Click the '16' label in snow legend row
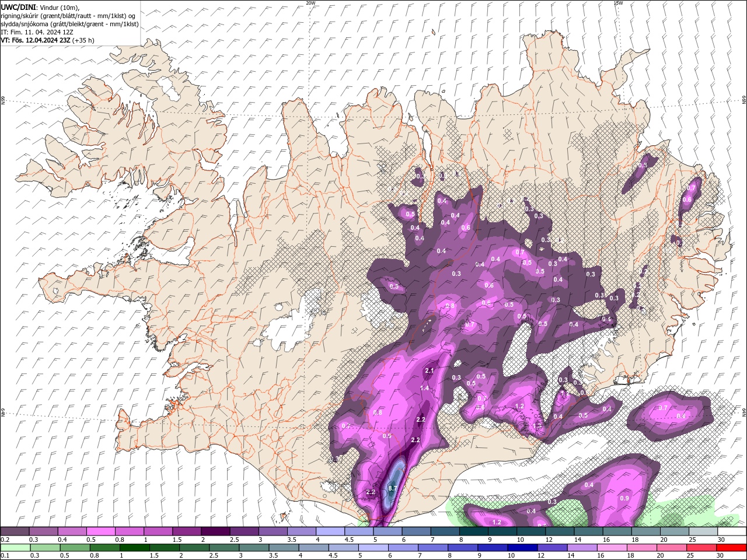 [x=607, y=540]
